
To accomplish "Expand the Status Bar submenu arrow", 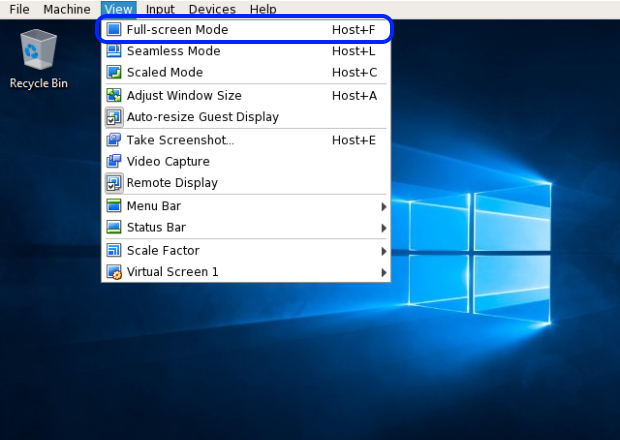I will pyautogui.click(x=383, y=228).
